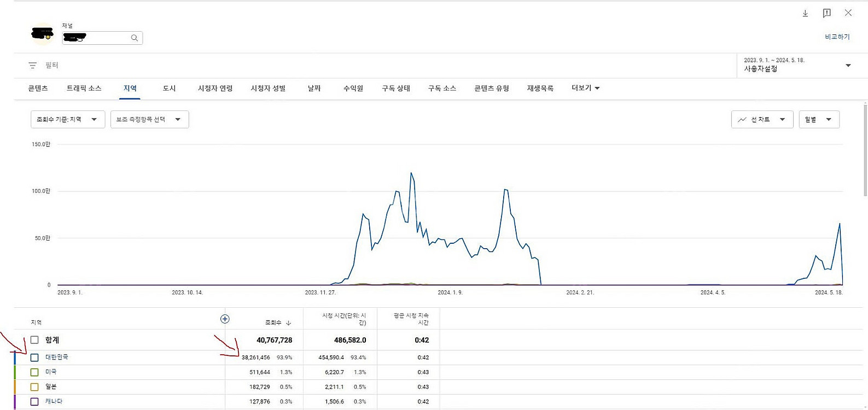Viewport: 868px width, 410px height.
Task: Switch to the 구독 소스 tab
Action: click(442, 88)
